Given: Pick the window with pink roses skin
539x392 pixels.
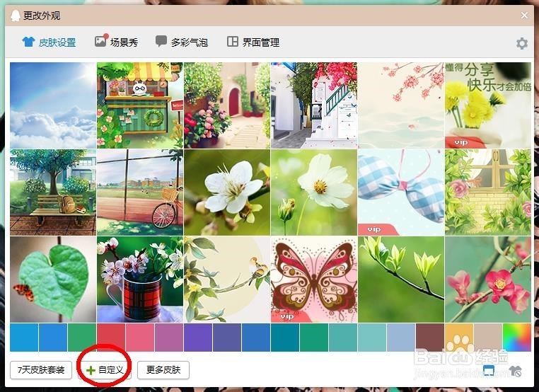Looking at the screenshot, I should [x=488, y=192].
